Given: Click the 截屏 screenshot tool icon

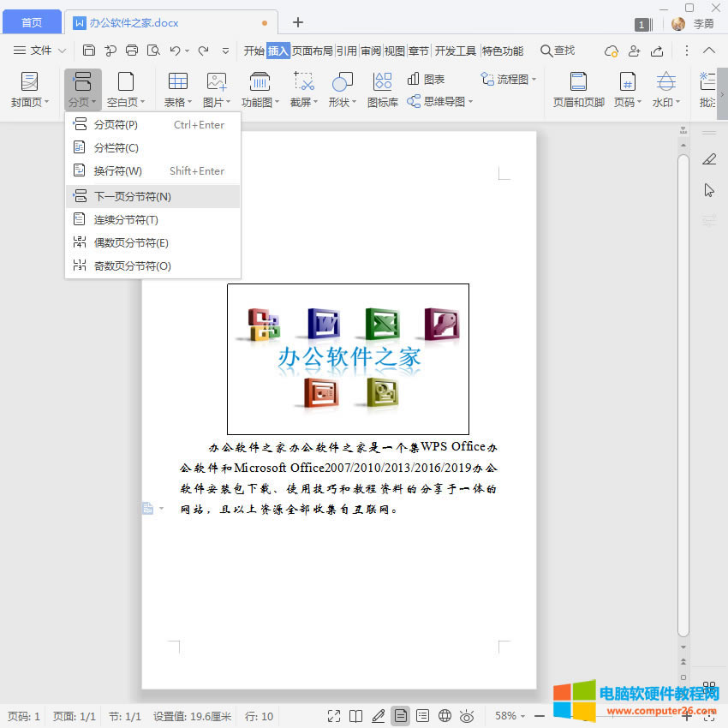Looking at the screenshot, I should [303, 82].
